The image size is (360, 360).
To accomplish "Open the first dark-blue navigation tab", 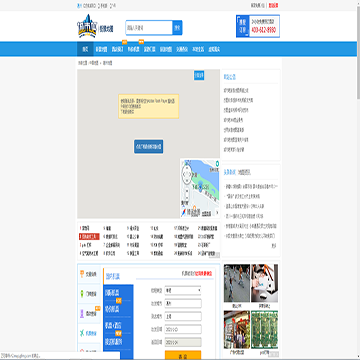I will point(85,49).
